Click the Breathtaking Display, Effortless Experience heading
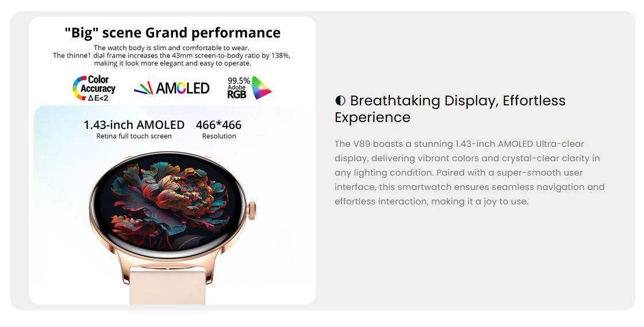Image resolution: width=644 pixels, height=327 pixels. (x=450, y=109)
